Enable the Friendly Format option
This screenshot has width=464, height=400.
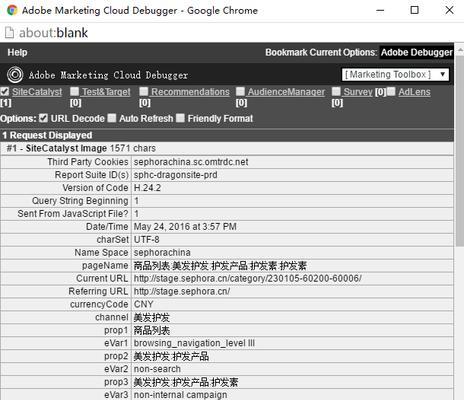click(x=180, y=118)
